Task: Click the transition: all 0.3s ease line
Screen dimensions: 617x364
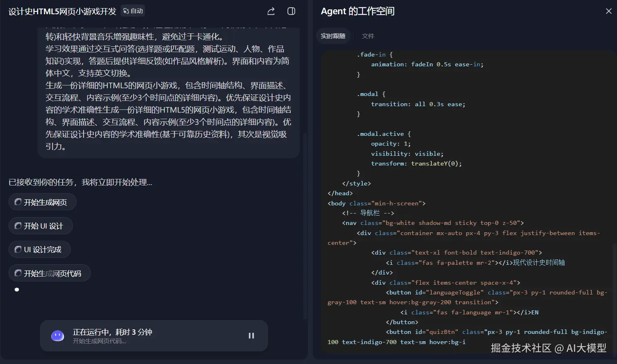Action: pos(418,104)
